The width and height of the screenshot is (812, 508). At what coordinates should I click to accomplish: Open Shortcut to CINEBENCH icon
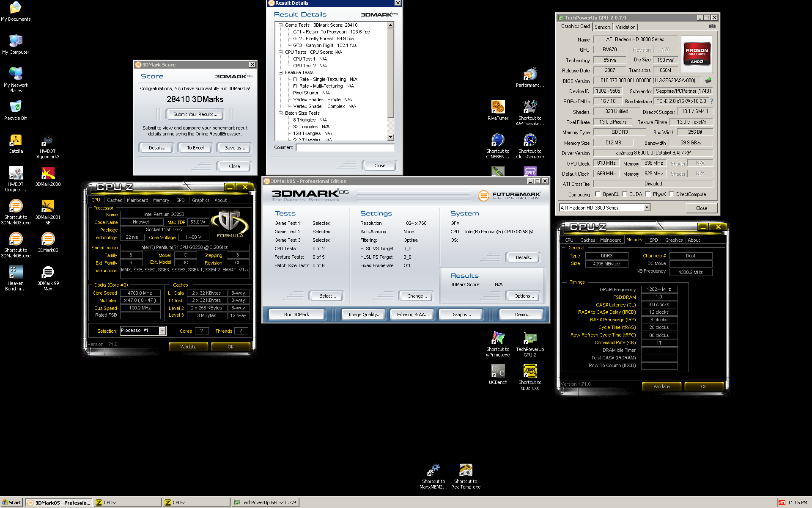coord(498,146)
